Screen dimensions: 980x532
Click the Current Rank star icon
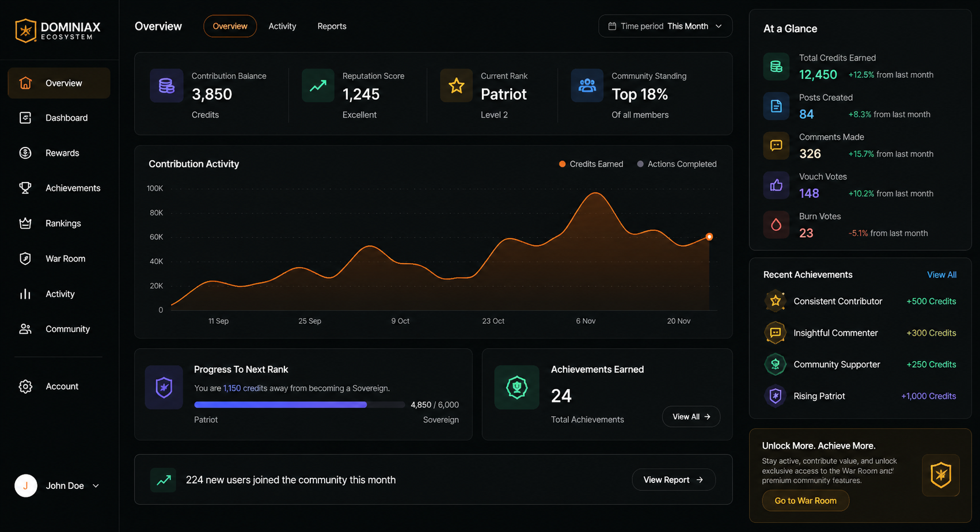(x=457, y=86)
